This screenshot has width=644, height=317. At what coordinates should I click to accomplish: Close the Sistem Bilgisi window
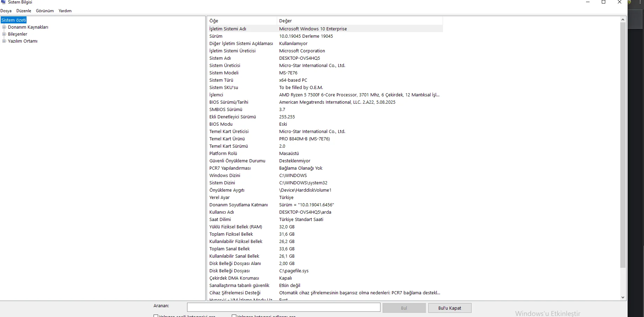pos(620,2)
